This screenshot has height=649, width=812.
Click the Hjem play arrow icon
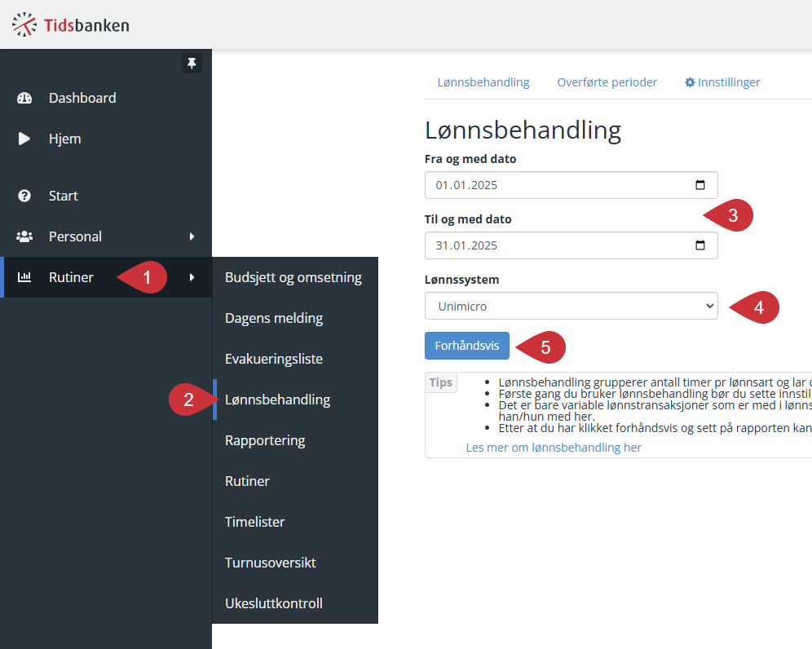pyautogui.click(x=24, y=139)
